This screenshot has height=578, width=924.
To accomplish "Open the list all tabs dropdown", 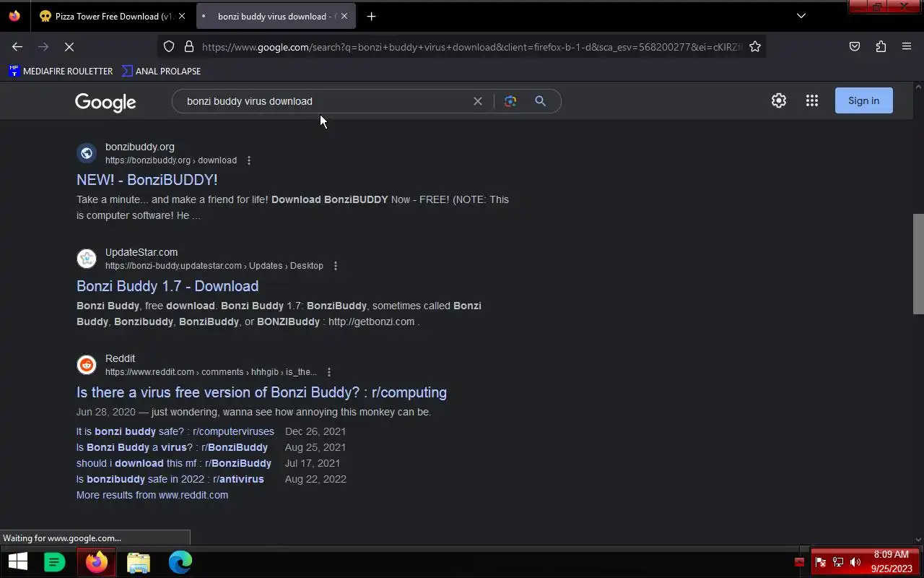I will (x=801, y=16).
